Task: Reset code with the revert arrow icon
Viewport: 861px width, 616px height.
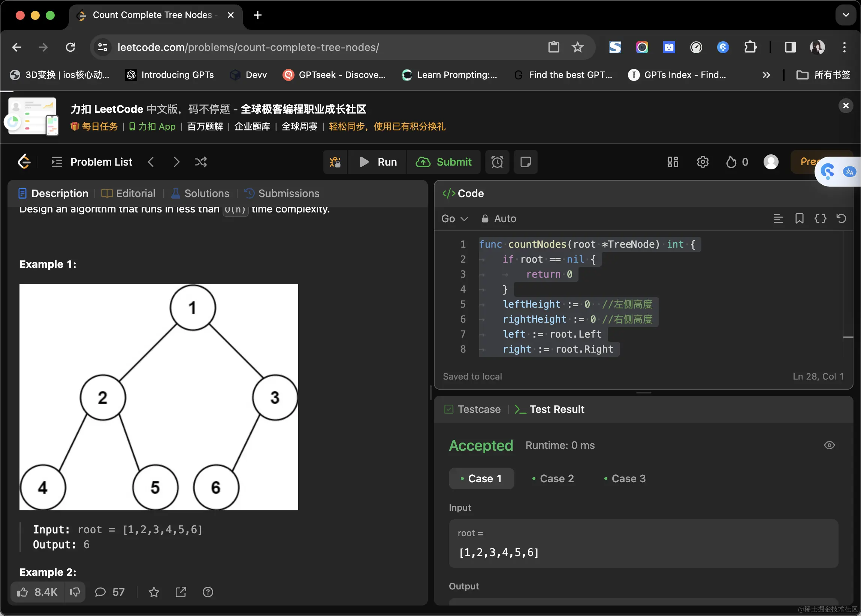Action: pos(841,218)
